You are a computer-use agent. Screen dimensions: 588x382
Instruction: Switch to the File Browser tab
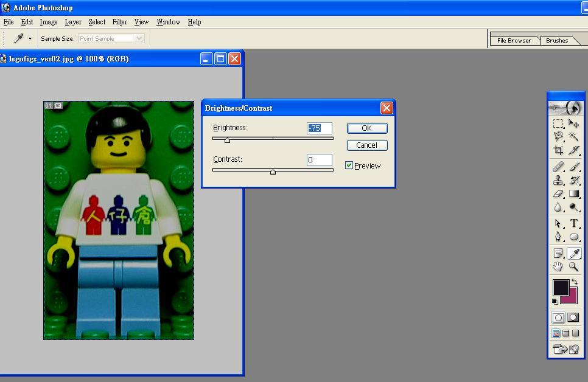click(x=514, y=41)
